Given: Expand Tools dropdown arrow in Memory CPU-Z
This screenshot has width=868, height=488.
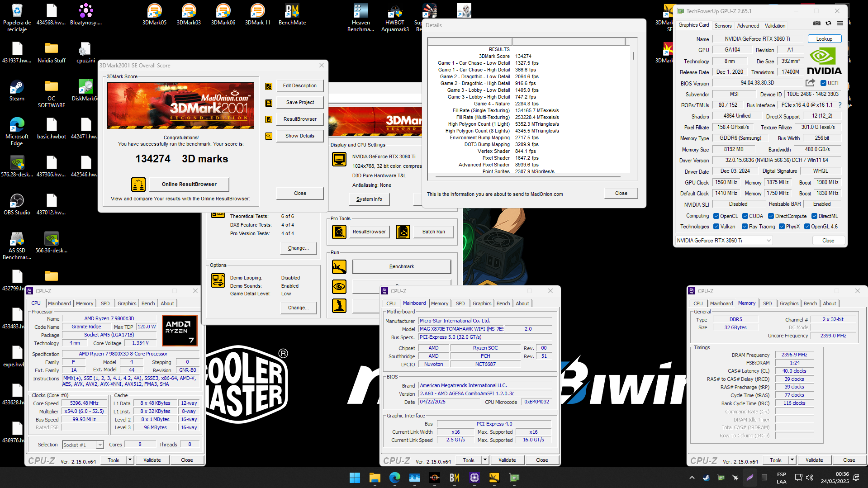Looking at the screenshot, I should click(792, 460).
